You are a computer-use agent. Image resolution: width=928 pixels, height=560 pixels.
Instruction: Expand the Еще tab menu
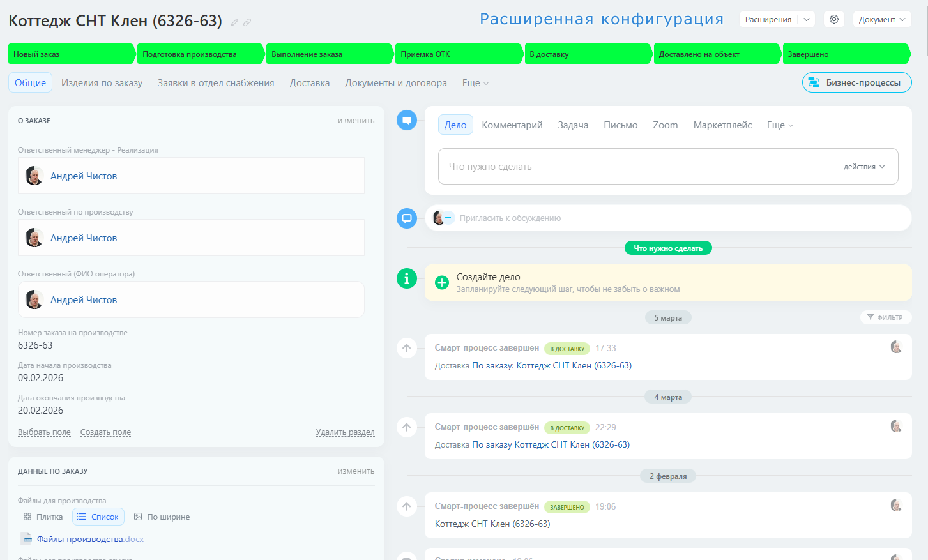click(x=475, y=83)
